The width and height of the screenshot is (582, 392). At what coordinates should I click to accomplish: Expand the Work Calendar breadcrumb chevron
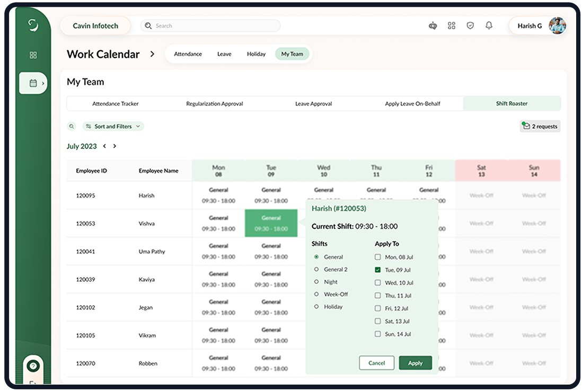(153, 54)
